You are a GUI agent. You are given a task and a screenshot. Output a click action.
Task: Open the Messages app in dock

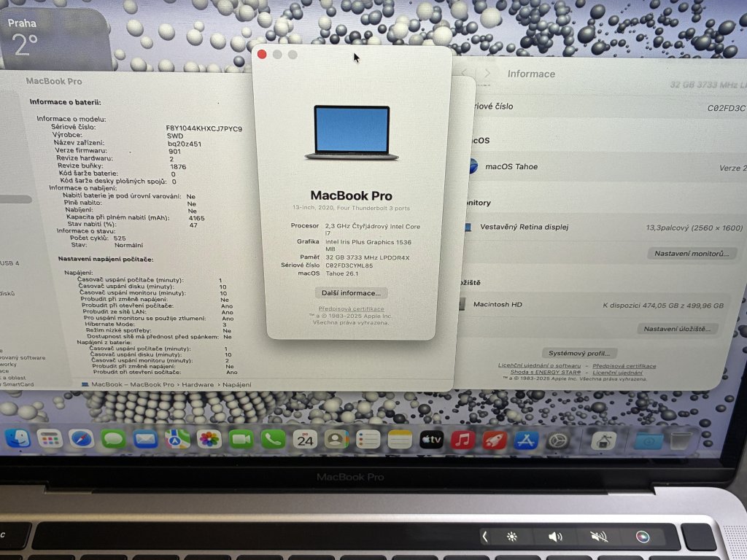(x=113, y=439)
